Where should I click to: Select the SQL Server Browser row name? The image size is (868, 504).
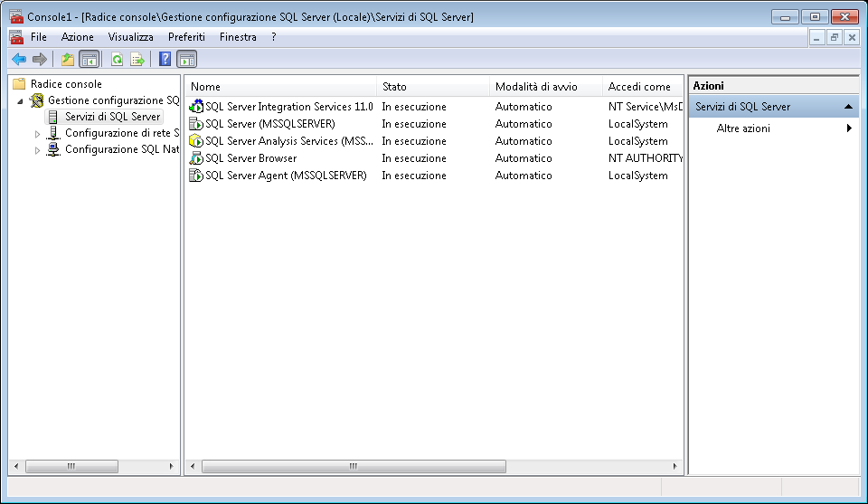point(250,157)
